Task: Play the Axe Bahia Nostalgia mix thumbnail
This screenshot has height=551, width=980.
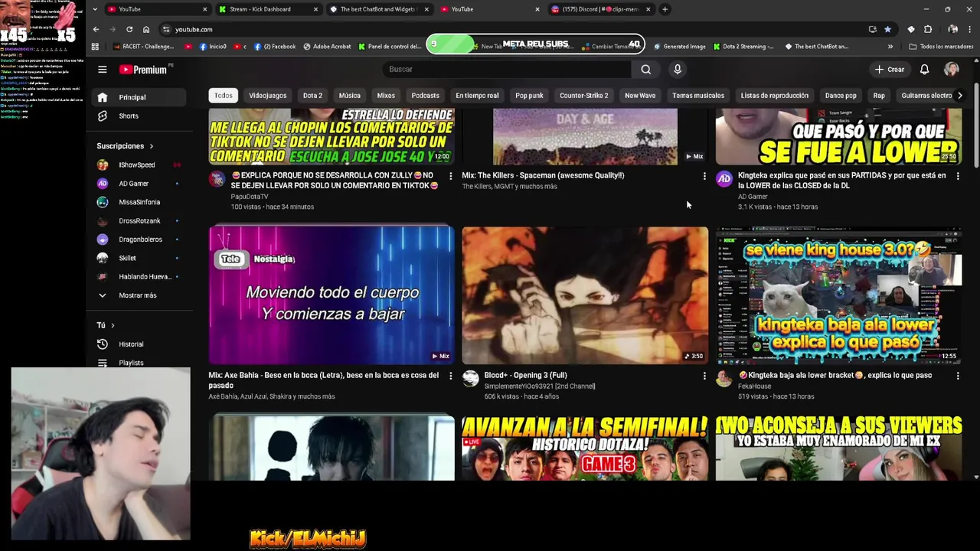Action: [x=332, y=295]
